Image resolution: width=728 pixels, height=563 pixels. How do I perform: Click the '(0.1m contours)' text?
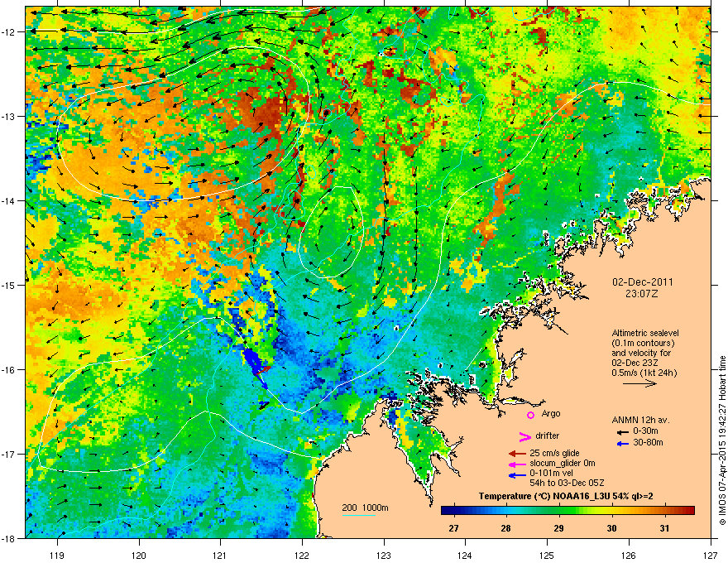coord(644,343)
